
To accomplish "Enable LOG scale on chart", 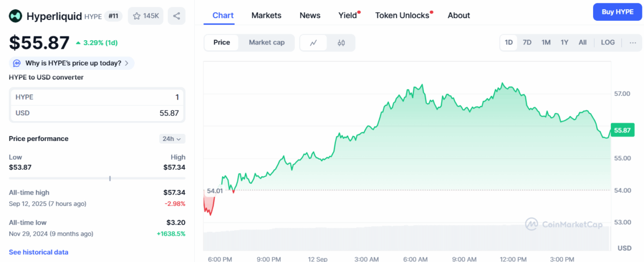I will pyautogui.click(x=608, y=42).
